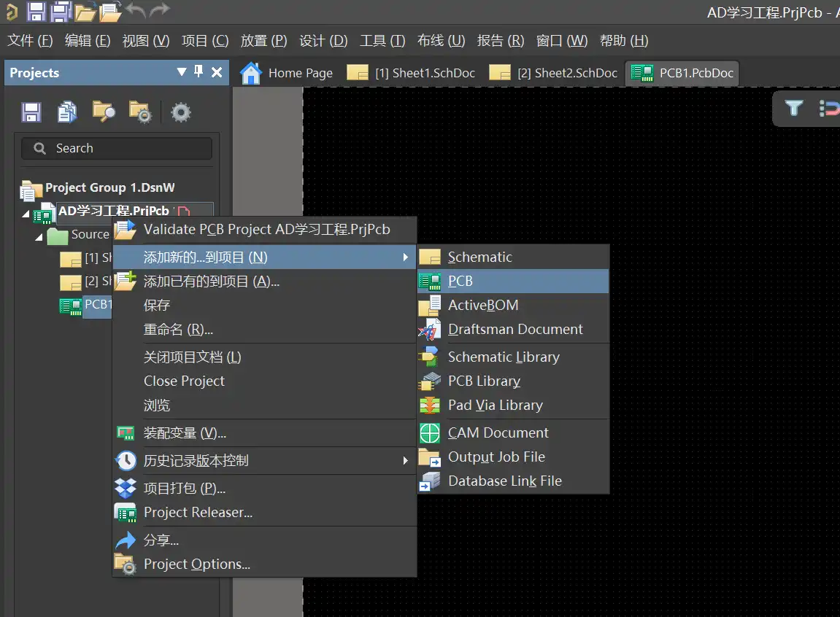
Task: Click the filter funnel icon in PCB view
Action: click(794, 109)
